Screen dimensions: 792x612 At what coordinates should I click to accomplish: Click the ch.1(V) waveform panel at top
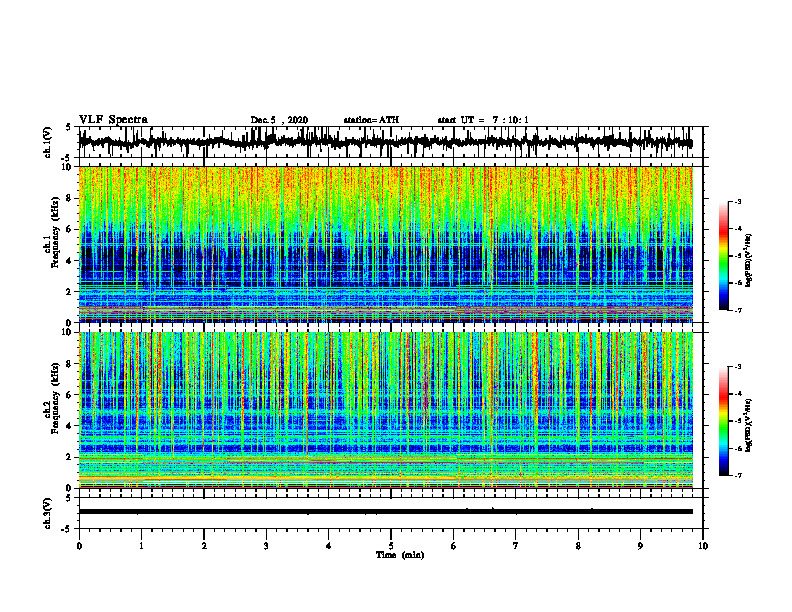(x=391, y=142)
